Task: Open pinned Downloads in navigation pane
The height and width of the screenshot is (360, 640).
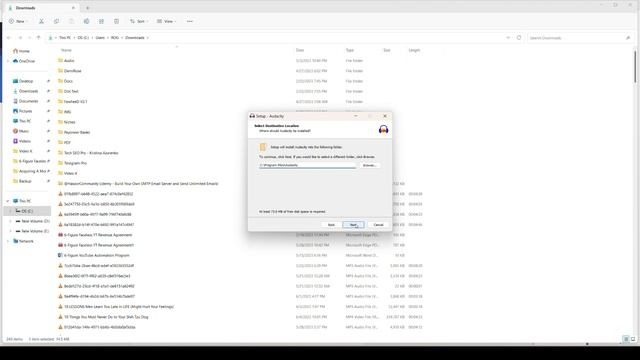Action: pyautogui.click(x=28, y=91)
